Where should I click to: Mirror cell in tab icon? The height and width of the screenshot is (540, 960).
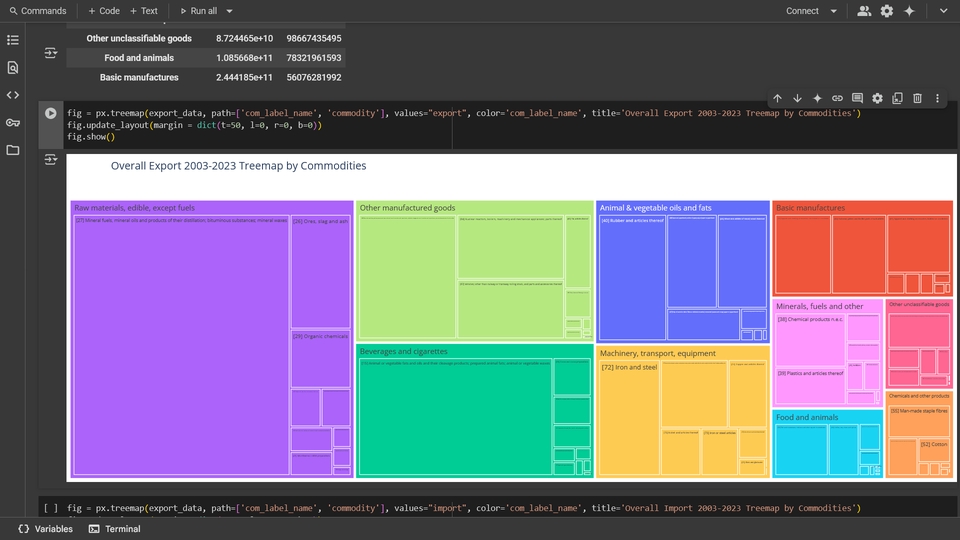coord(898,98)
